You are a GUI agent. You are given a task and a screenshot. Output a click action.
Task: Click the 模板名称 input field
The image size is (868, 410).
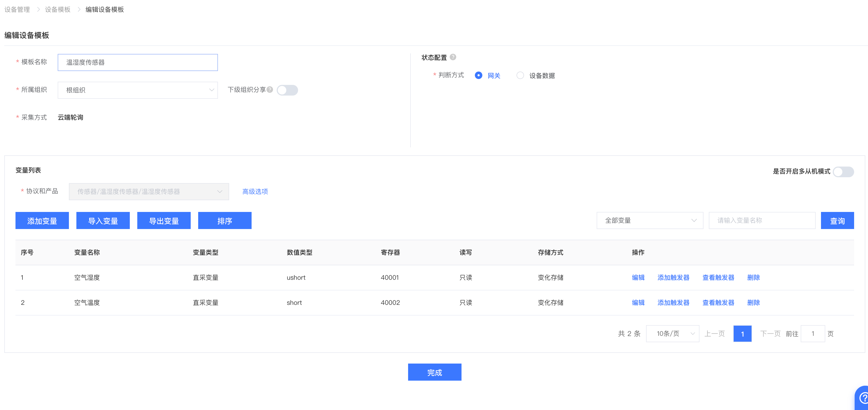tap(138, 62)
